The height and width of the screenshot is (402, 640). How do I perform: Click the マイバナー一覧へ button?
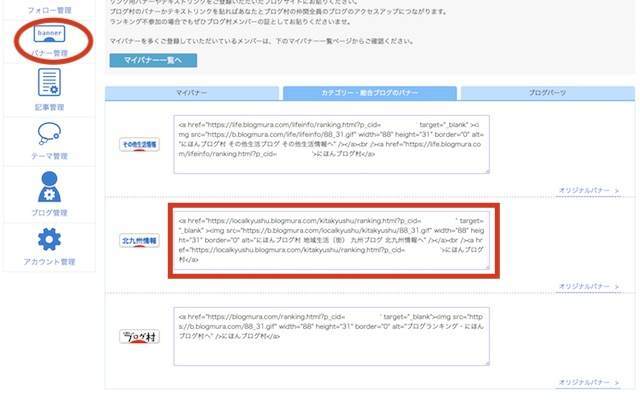coord(153,60)
